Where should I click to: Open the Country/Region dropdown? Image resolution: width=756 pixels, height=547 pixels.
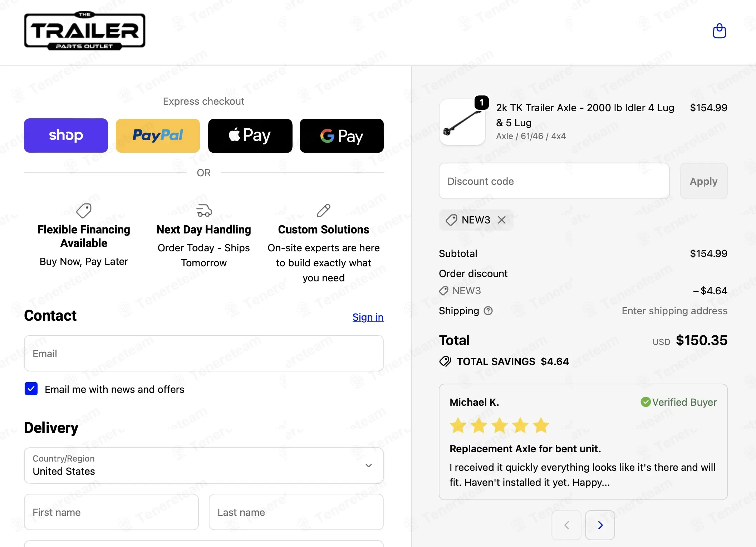click(204, 465)
